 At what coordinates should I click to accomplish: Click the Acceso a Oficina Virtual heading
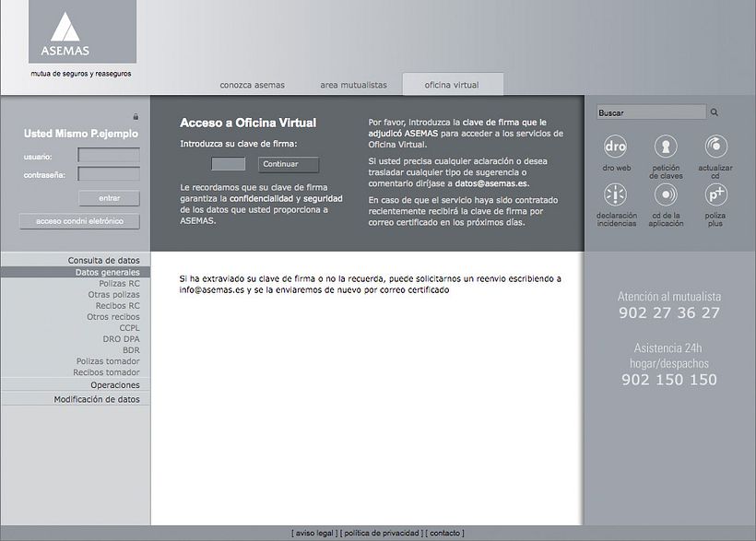(248, 123)
